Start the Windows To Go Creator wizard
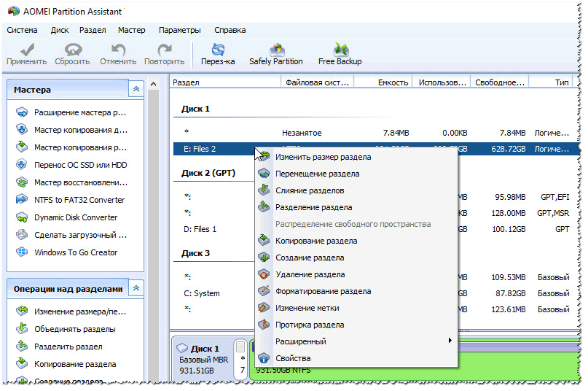The image size is (588, 391). coord(75,252)
